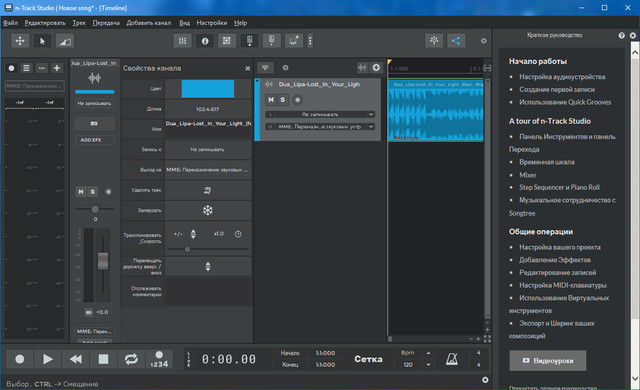Toggle loop playback in transport bar
Screen dimensions: 640x390
pos(131,359)
